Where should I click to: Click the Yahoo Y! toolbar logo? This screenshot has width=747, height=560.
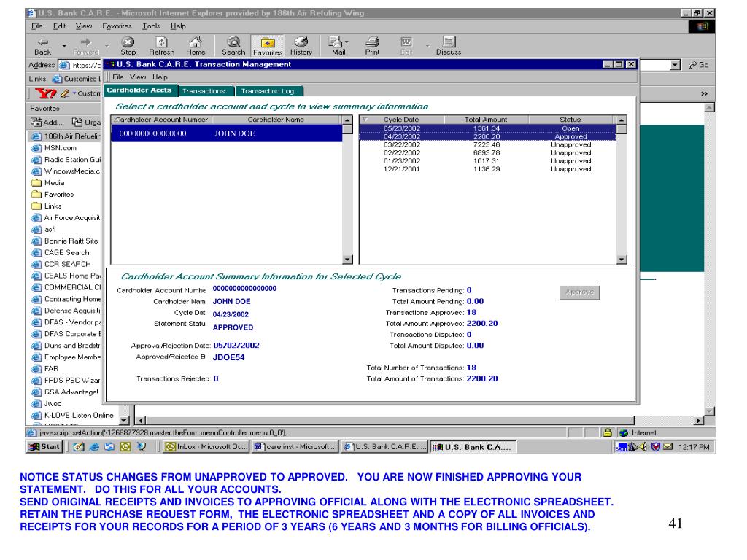46,93
